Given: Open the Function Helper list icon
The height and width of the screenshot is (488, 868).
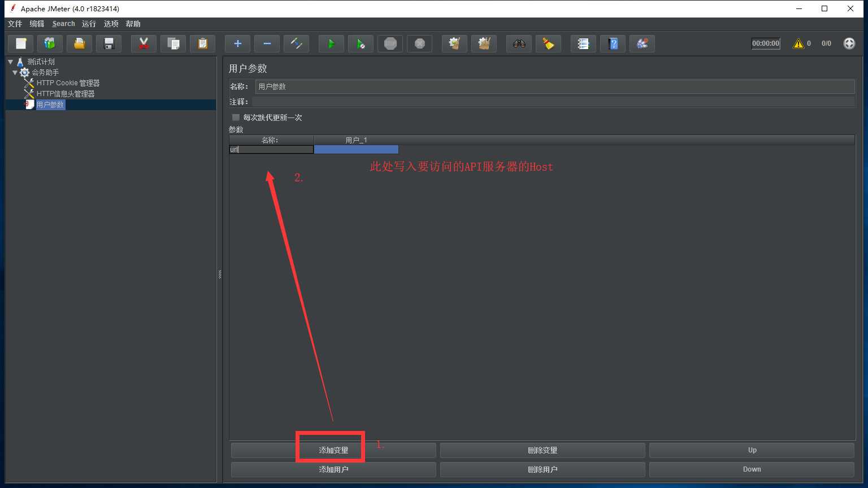Looking at the screenshot, I should 583,43.
